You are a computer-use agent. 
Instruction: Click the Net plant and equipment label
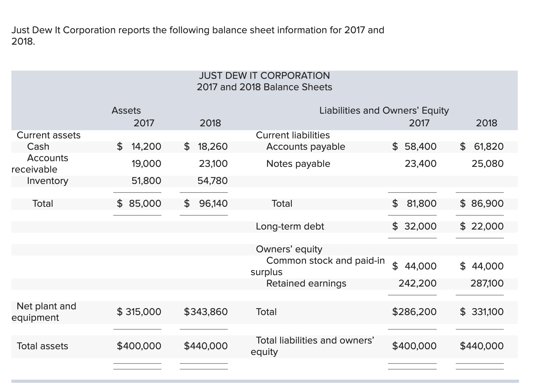44,312
